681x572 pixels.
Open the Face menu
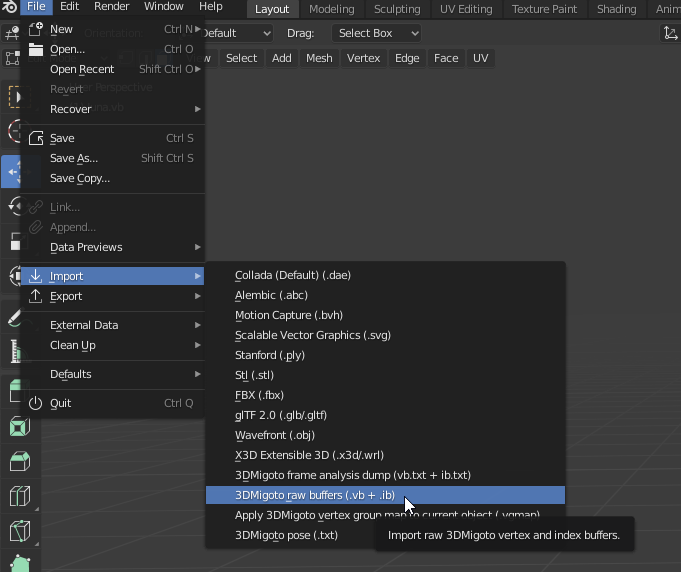(446, 58)
